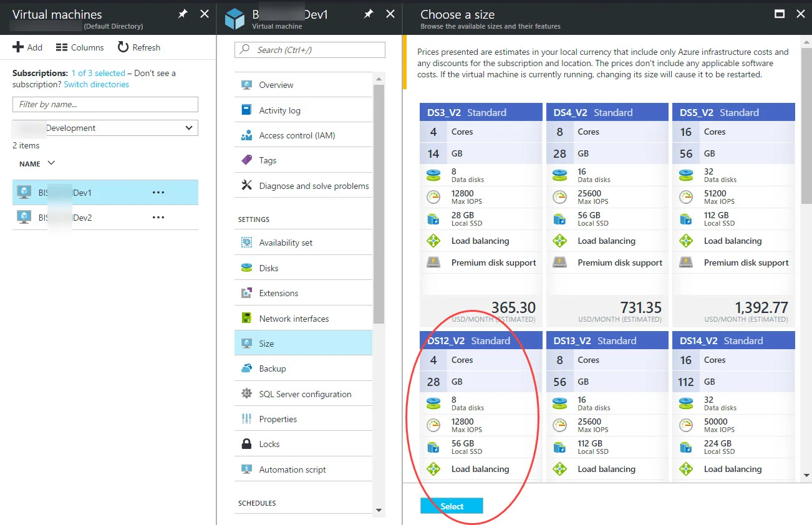The width and height of the screenshot is (812, 525).
Task: Refresh the virtual machines list
Action: pyautogui.click(x=138, y=47)
